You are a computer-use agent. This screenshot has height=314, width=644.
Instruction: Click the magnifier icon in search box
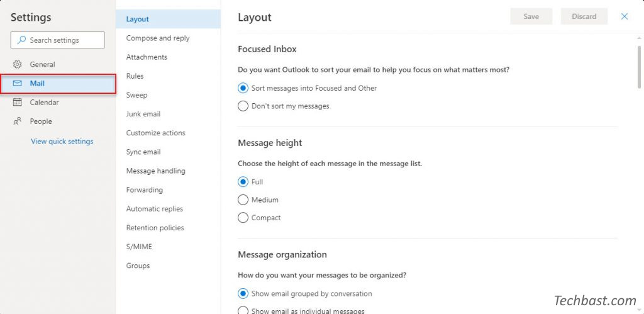coord(21,40)
